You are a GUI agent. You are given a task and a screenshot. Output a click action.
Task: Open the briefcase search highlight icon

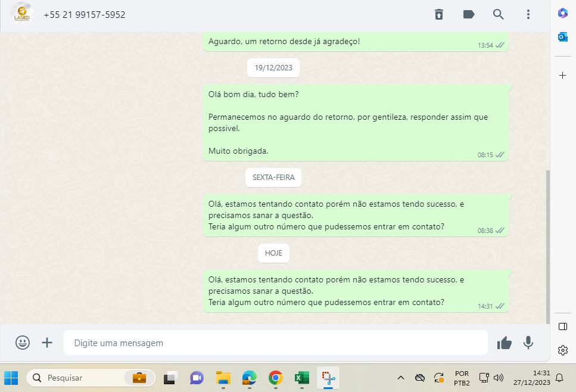(x=139, y=378)
